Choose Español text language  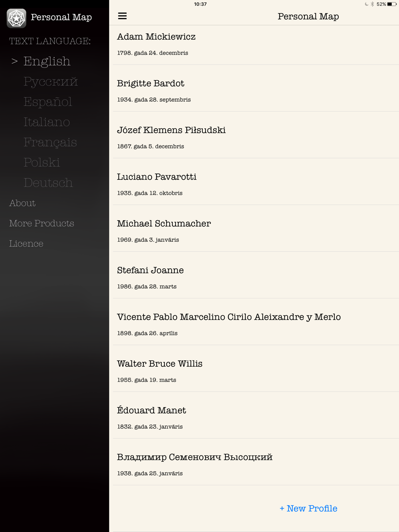point(47,102)
